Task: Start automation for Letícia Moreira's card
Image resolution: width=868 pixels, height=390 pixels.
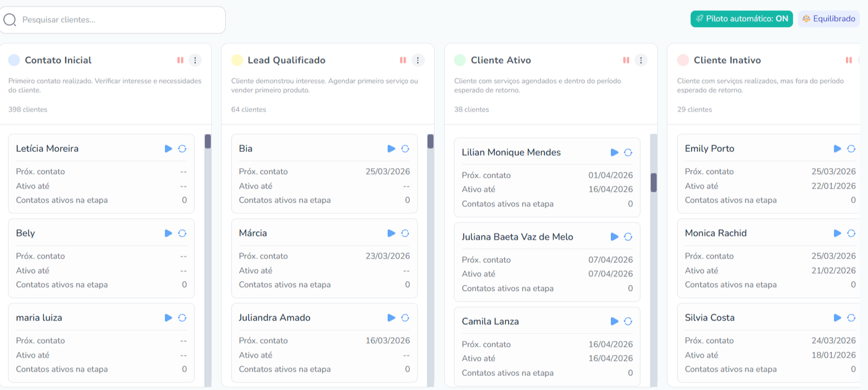Action: pyautogui.click(x=168, y=148)
